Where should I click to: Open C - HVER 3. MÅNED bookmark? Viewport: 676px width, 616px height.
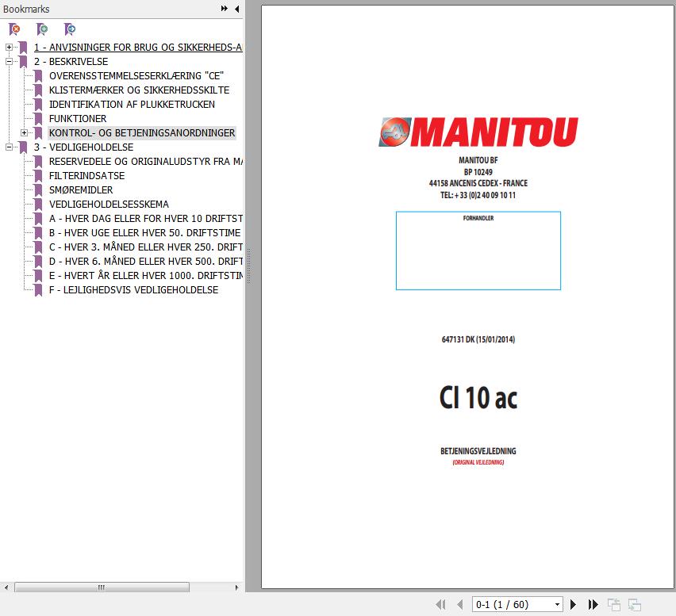[146, 247]
